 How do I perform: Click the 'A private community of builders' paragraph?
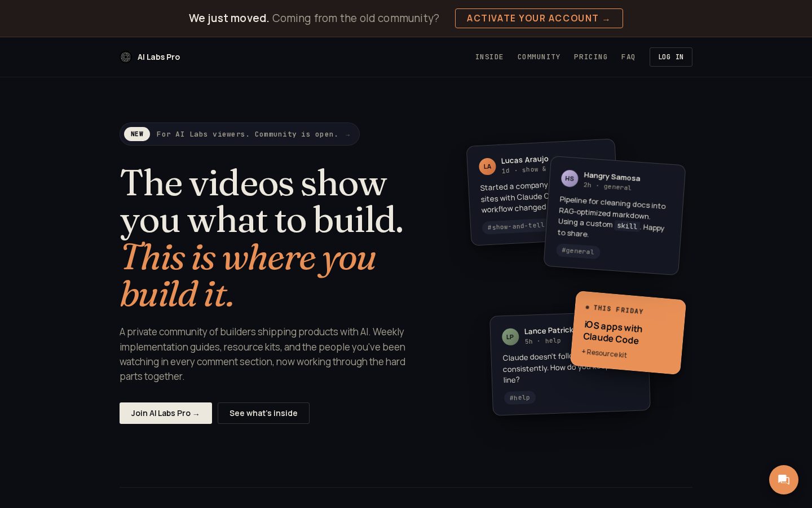point(263,354)
